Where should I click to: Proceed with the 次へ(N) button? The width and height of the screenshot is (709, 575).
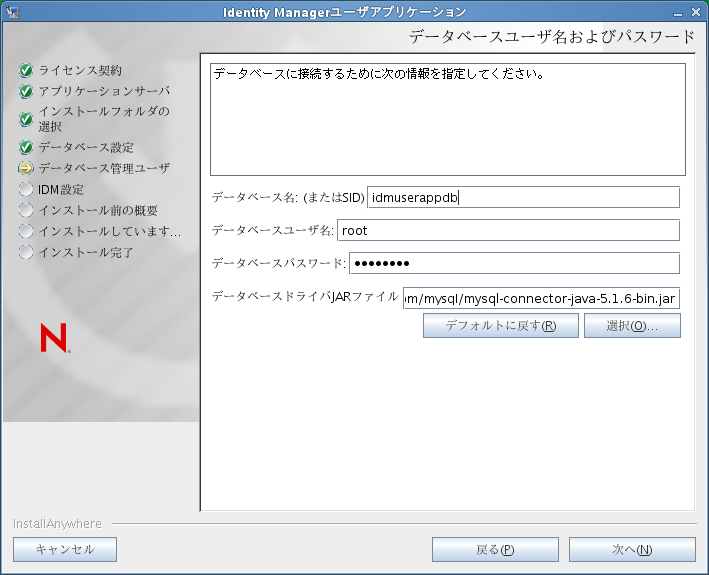pos(632,549)
